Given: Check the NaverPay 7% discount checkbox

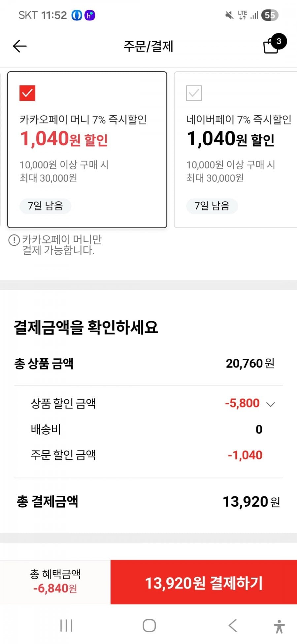Looking at the screenshot, I should tap(194, 93).
